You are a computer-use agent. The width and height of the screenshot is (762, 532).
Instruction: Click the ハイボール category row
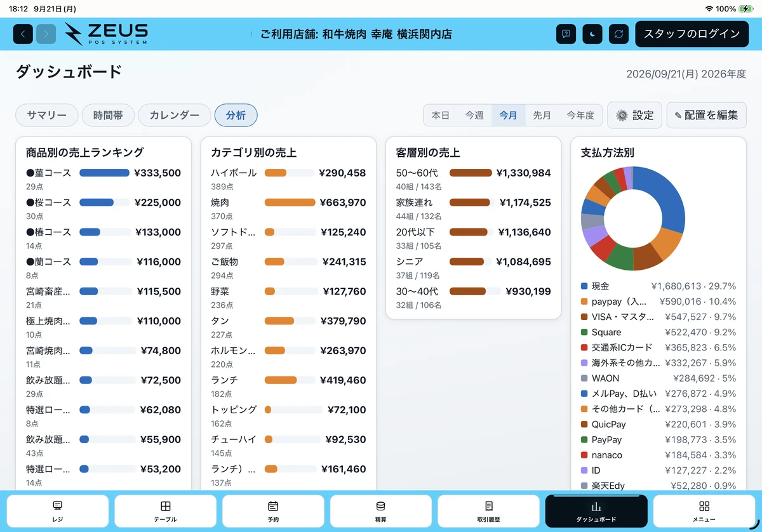pyautogui.click(x=288, y=178)
